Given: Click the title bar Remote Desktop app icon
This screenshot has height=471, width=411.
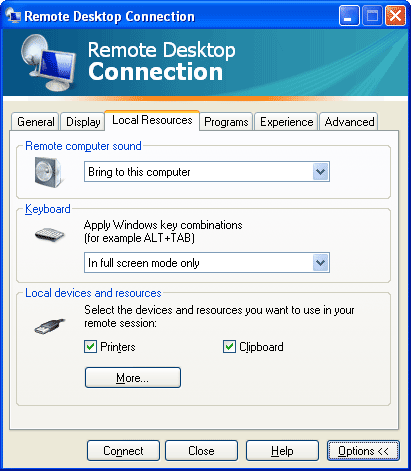Looking at the screenshot, I should click(x=13, y=15).
